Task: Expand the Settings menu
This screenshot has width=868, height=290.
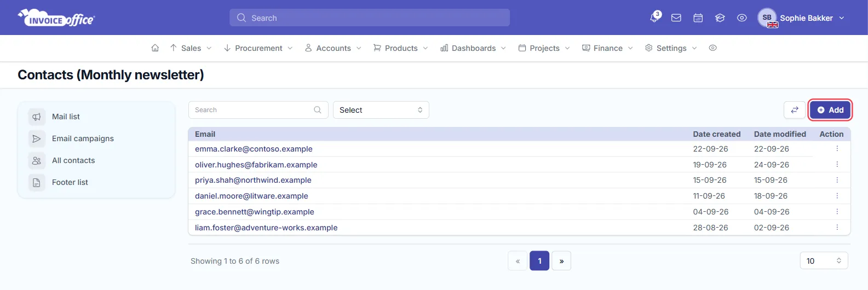Action: click(x=671, y=48)
